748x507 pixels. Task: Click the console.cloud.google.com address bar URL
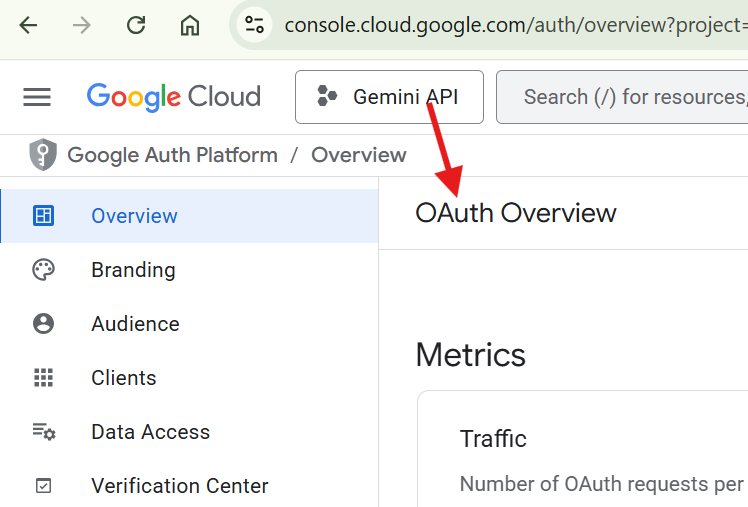tap(515, 25)
